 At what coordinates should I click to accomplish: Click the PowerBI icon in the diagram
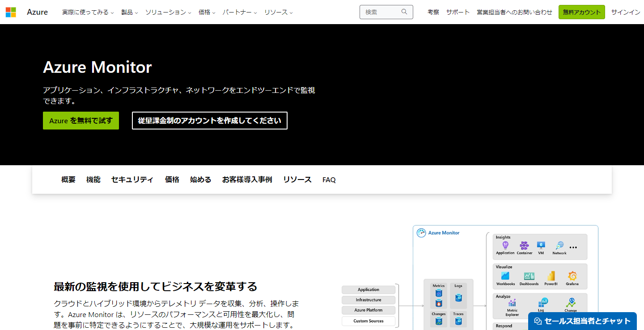551,276
